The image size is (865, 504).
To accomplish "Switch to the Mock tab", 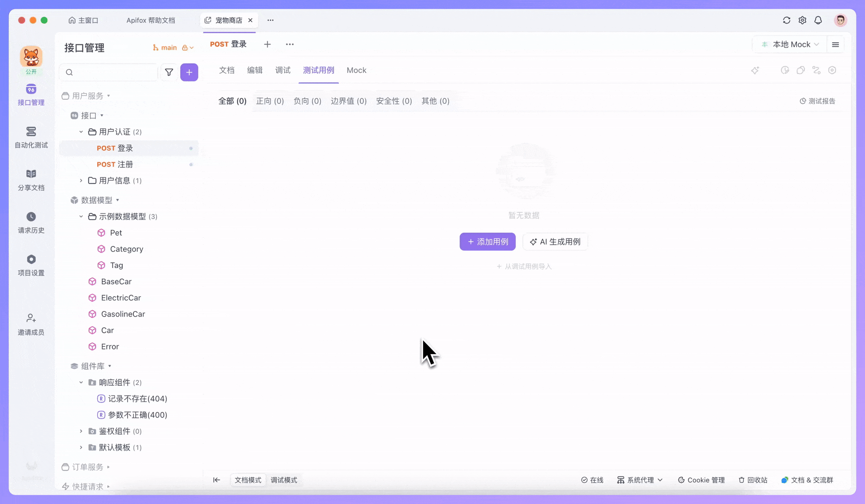I will (356, 70).
